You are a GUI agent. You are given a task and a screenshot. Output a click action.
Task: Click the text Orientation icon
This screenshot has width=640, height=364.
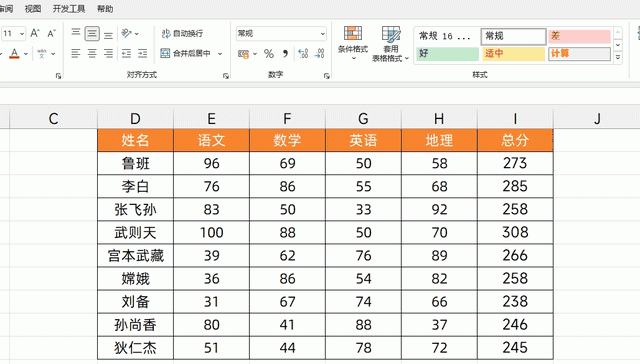click(x=127, y=33)
